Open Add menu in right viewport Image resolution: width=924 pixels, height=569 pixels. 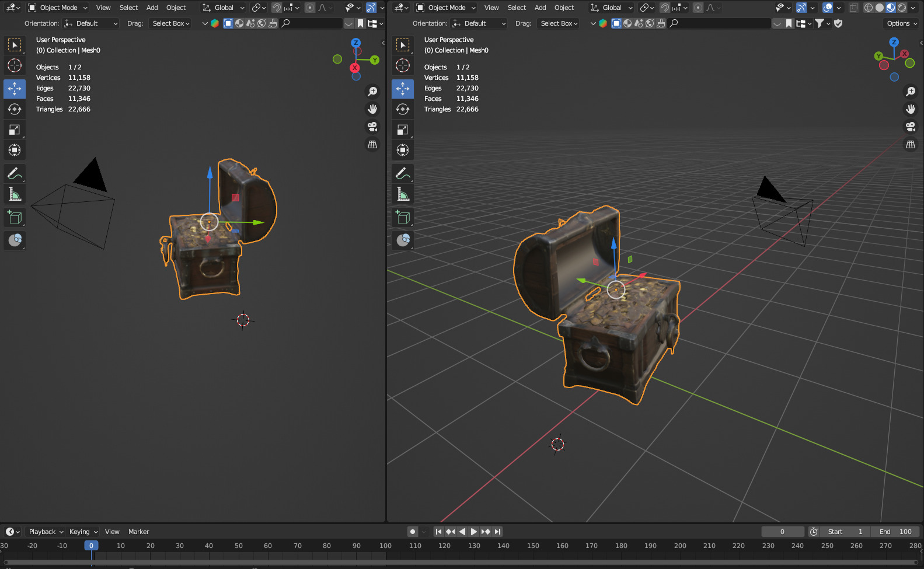coord(541,8)
